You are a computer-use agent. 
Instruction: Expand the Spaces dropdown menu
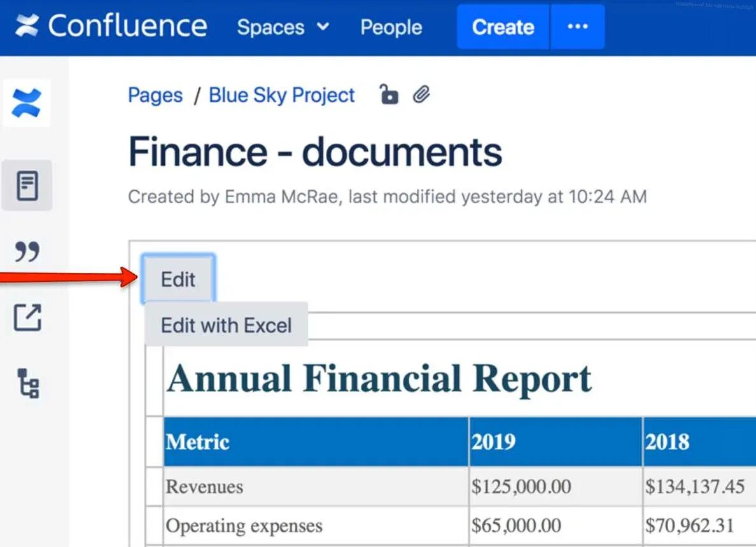click(283, 27)
